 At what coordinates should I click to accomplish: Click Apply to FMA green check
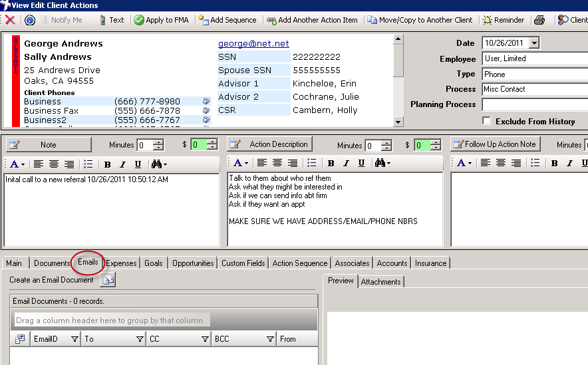pyautogui.click(x=162, y=20)
